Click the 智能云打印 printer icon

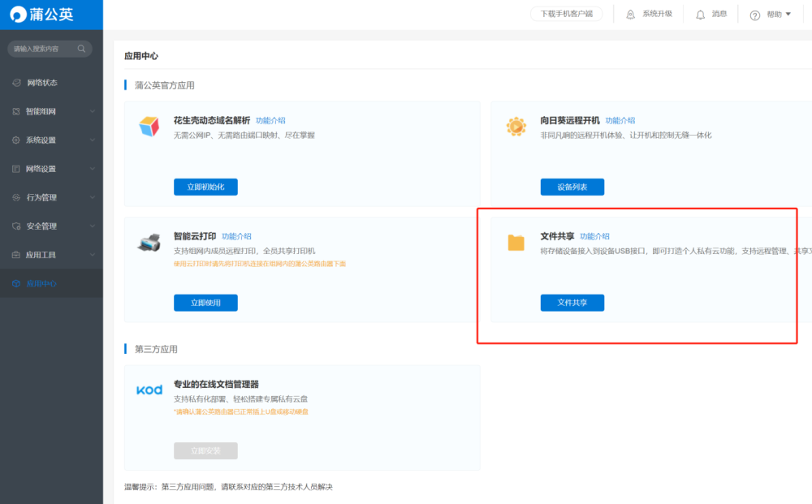[x=149, y=242]
